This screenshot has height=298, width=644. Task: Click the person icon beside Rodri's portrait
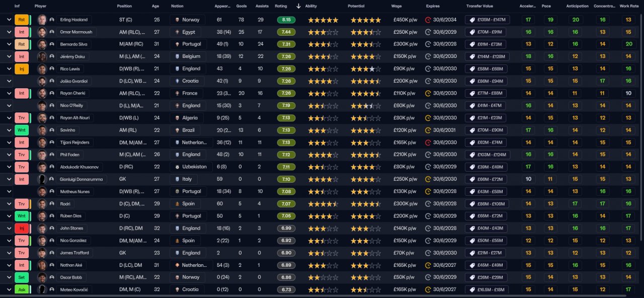52,204
